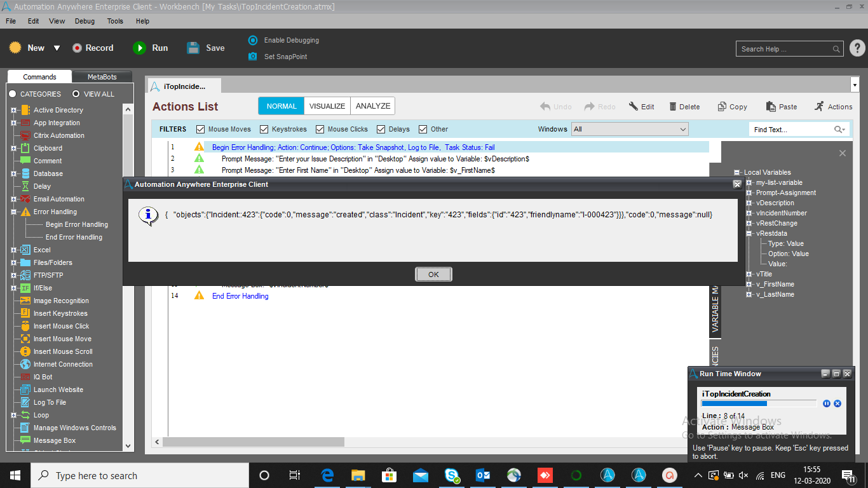Image resolution: width=868 pixels, height=488 pixels.
Task: Toggle the Mouse Clicks filter checkbox
Action: tap(320, 129)
